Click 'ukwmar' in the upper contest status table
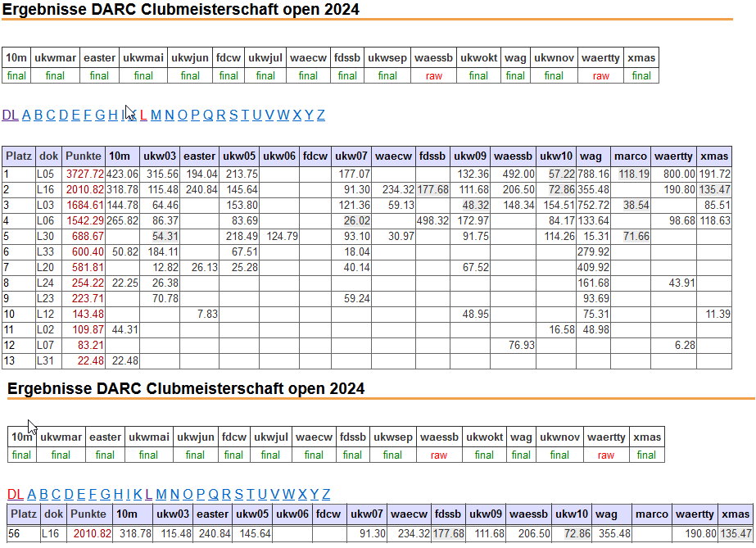The width and height of the screenshot is (756, 548). tap(56, 58)
